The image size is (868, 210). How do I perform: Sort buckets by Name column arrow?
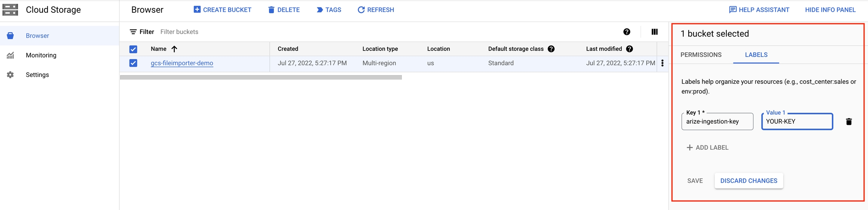point(174,49)
